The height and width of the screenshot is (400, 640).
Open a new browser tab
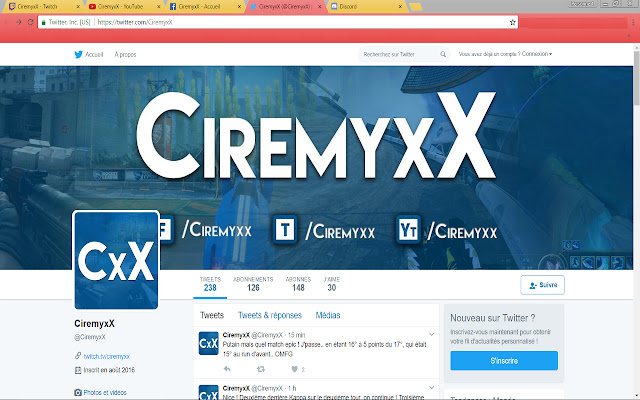click(x=415, y=7)
